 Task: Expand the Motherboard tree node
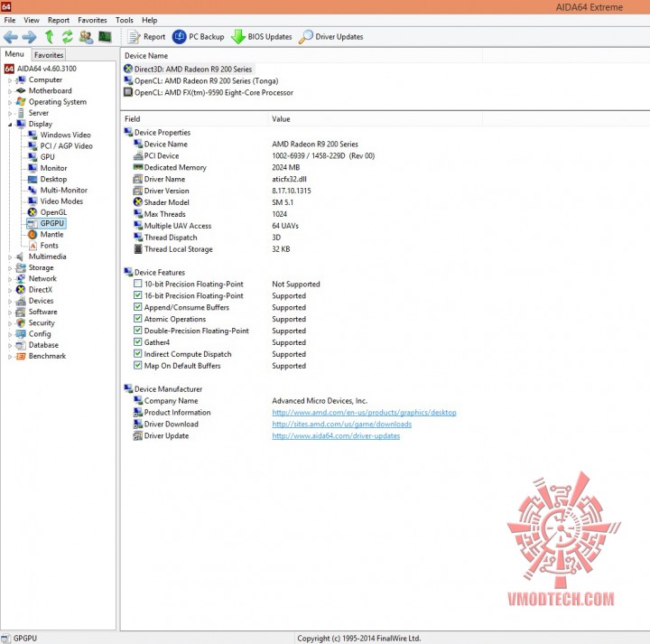point(10,91)
